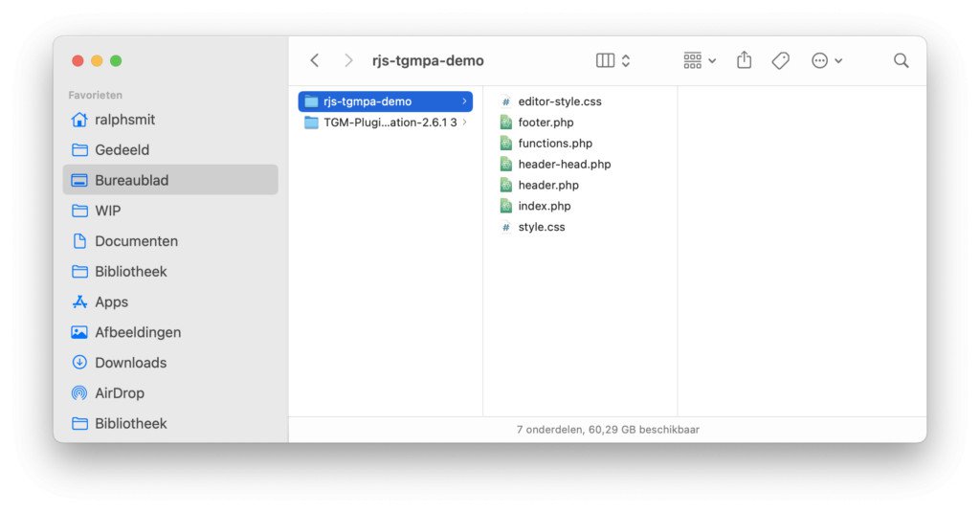Image resolution: width=980 pixels, height=513 pixels.
Task: Select Gedeeld in the sidebar
Action: click(x=170, y=150)
